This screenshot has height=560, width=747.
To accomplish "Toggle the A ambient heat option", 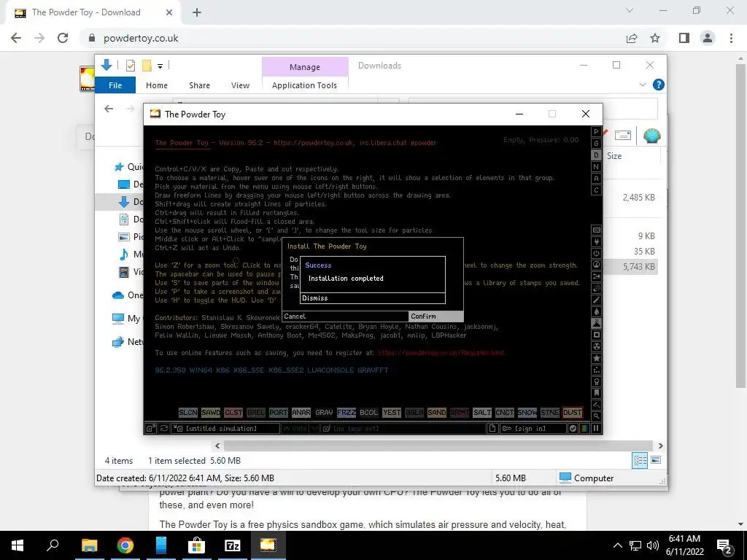I will click(x=596, y=178).
